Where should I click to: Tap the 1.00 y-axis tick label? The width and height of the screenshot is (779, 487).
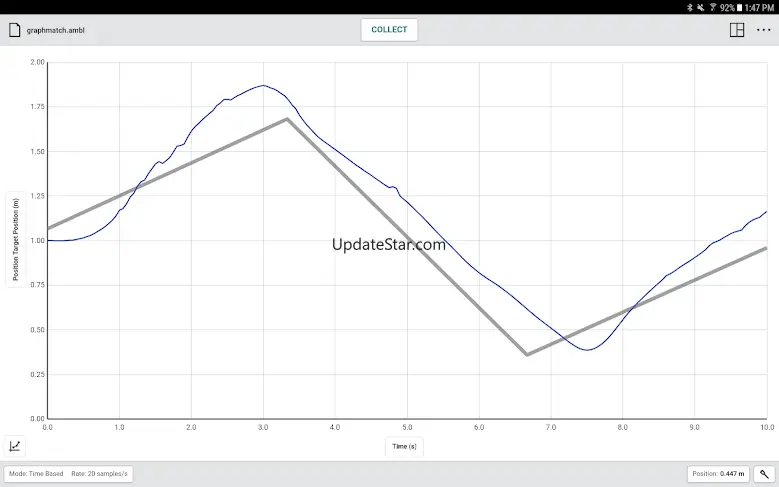tap(37, 241)
